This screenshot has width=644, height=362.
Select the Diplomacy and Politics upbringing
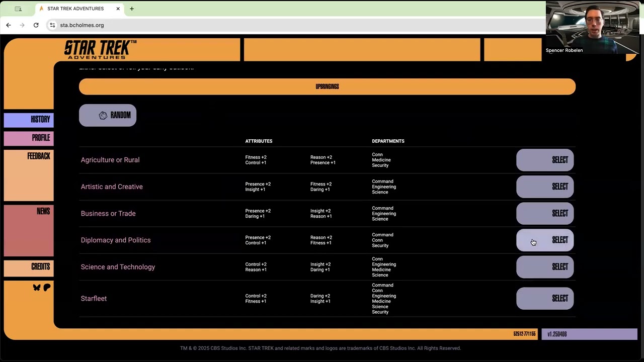[x=545, y=240]
